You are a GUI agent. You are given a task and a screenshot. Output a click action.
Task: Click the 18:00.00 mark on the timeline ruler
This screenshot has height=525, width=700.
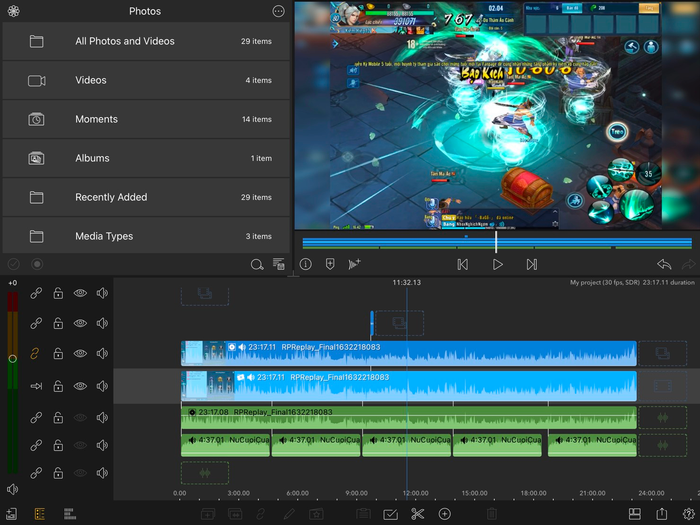tap(533, 493)
